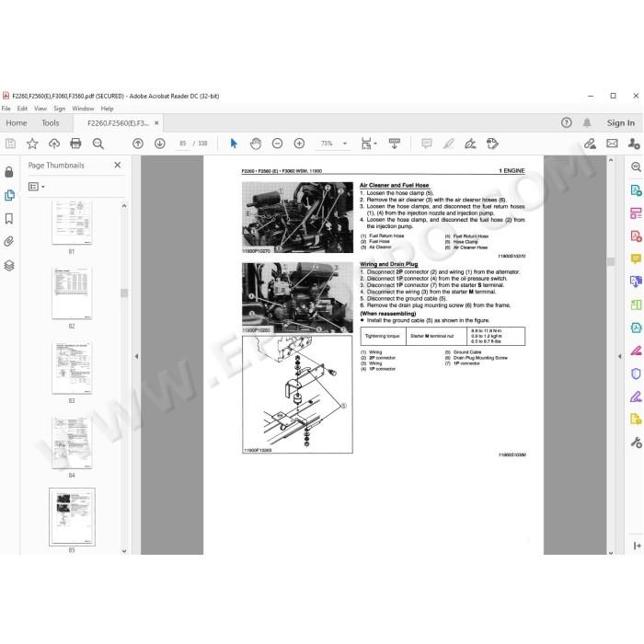Share with others person icon
Image resolution: width=644 pixels, height=644 pixels.
pos(634,144)
